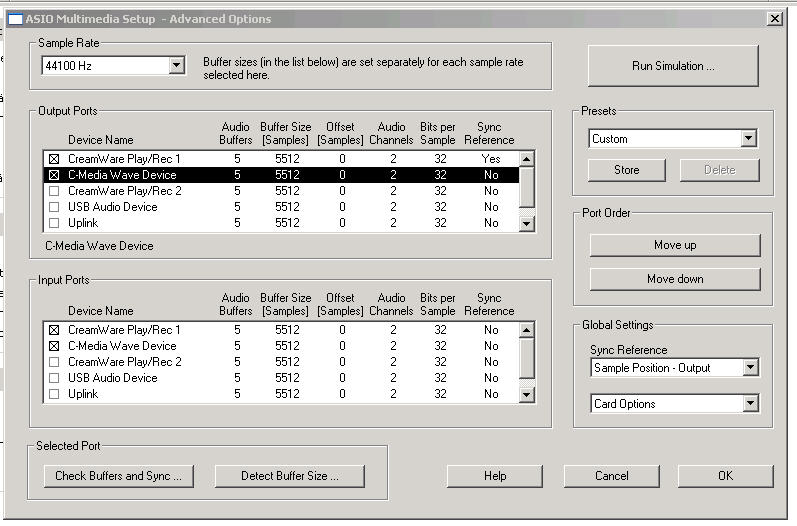Select CreamWare Play/Rec 2 name in Input Ports
Screen dimensions: 797x526
(x=125, y=362)
